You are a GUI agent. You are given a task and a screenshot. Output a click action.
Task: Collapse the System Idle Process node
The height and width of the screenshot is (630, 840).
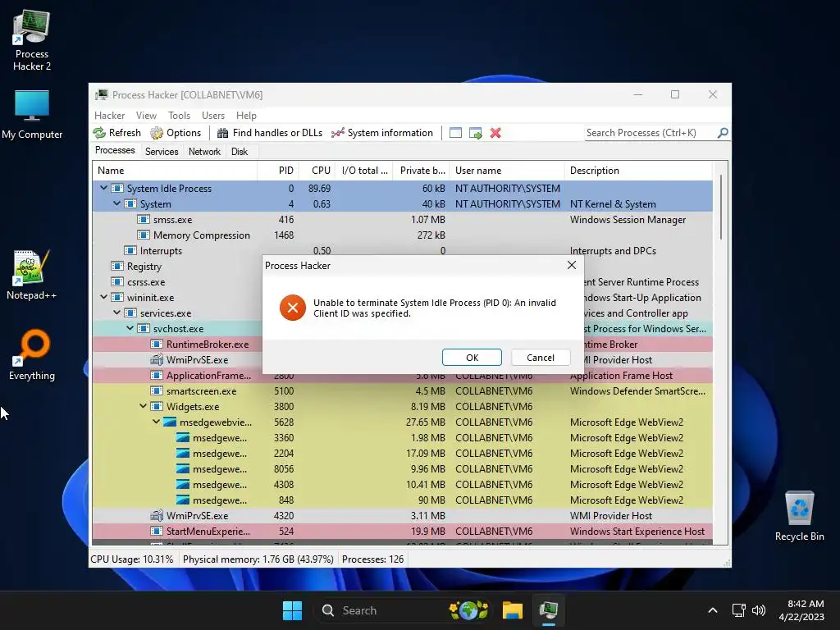click(x=104, y=188)
